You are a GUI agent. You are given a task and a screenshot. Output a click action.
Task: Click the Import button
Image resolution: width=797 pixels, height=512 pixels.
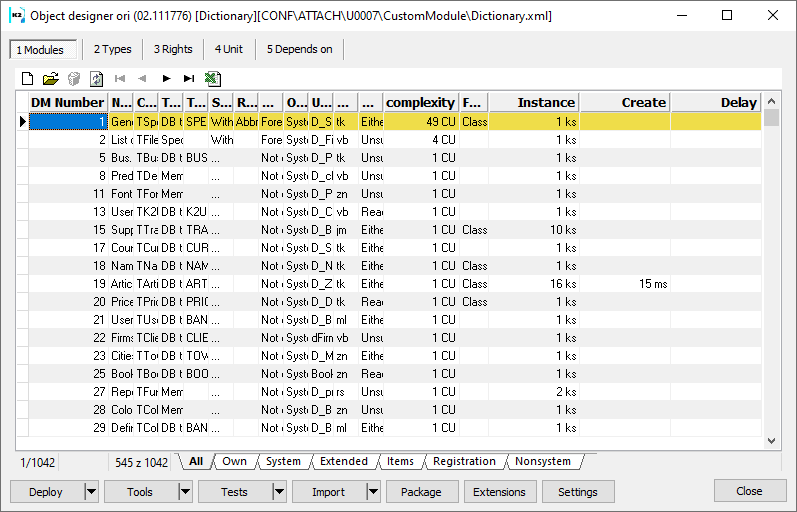[x=328, y=492]
